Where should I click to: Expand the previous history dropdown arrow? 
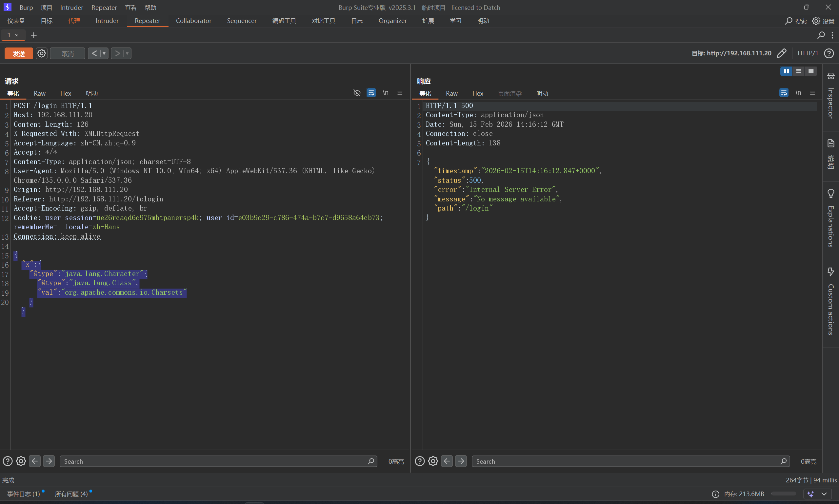(x=104, y=53)
